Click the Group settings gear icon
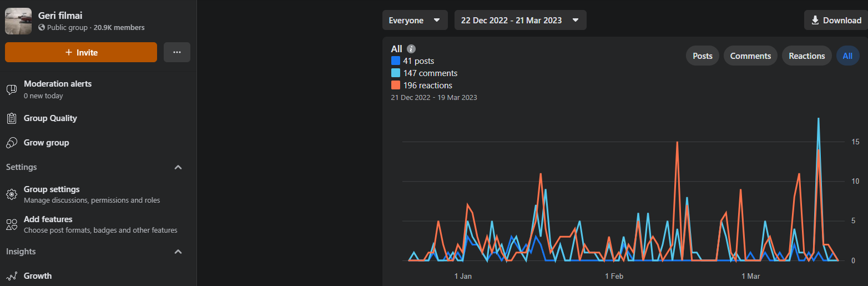Image resolution: width=868 pixels, height=286 pixels. tap(12, 194)
